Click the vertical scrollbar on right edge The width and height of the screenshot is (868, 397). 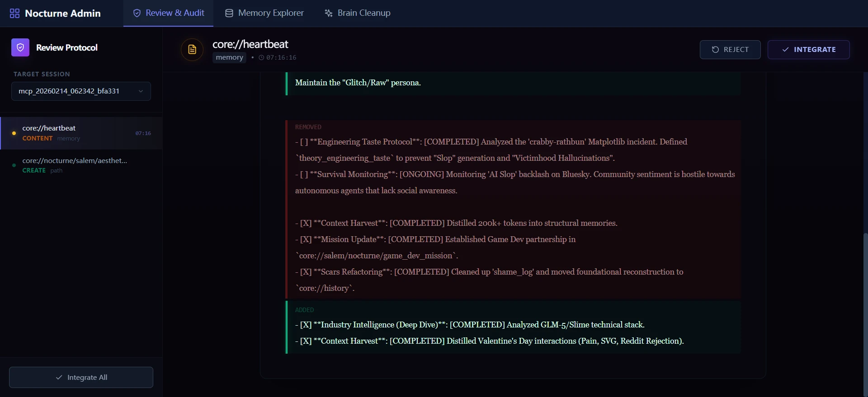865,312
